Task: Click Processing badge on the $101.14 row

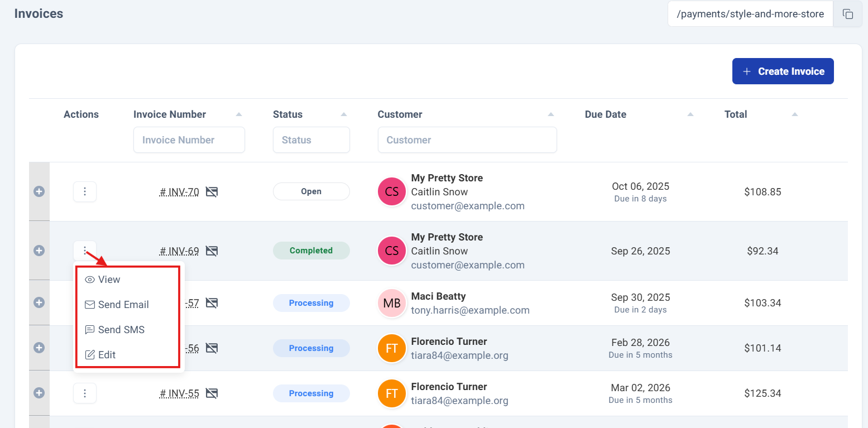Action: coord(311,348)
